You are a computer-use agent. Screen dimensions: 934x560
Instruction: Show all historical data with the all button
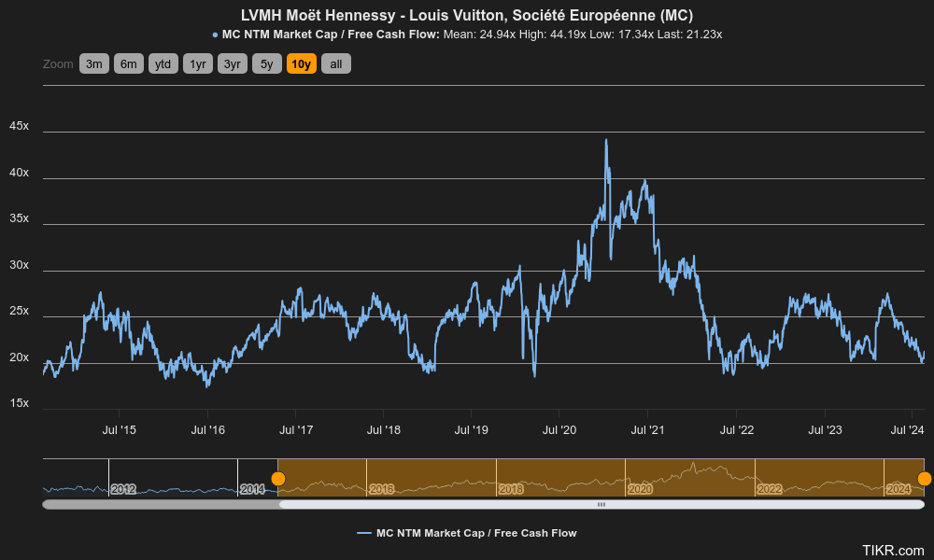click(x=335, y=63)
